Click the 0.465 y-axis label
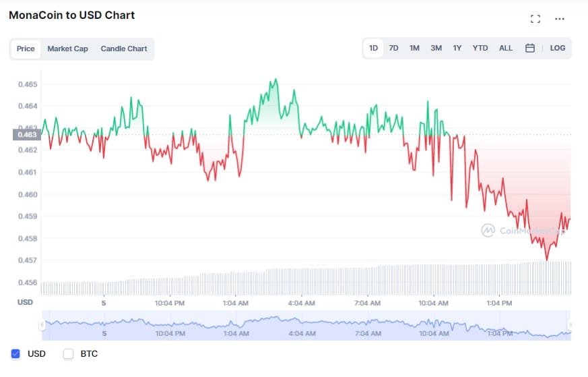 [x=28, y=84]
